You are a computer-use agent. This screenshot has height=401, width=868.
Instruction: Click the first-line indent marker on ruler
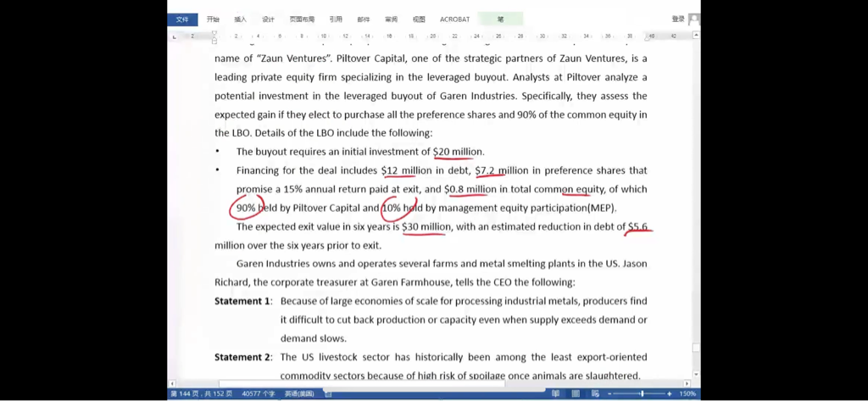pos(214,33)
